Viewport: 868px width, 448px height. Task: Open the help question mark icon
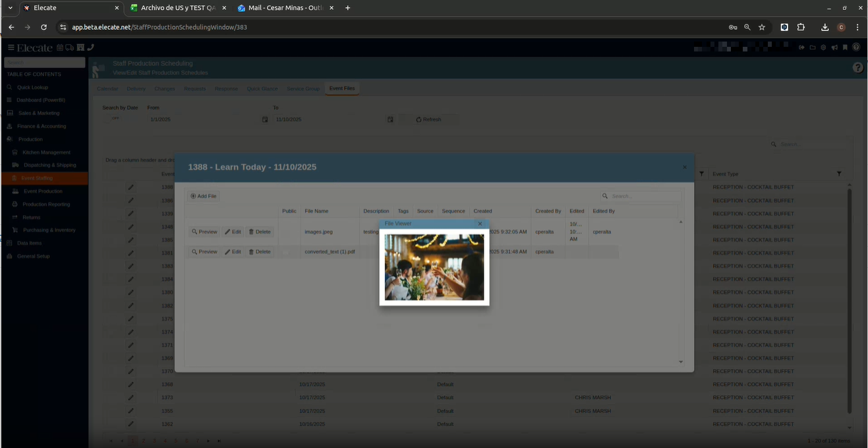[857, 67]
